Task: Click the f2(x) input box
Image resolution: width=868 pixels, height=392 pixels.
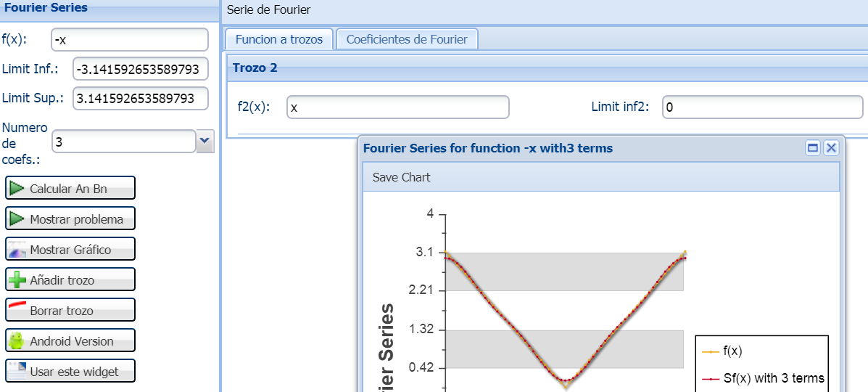Action: [397, 107]
